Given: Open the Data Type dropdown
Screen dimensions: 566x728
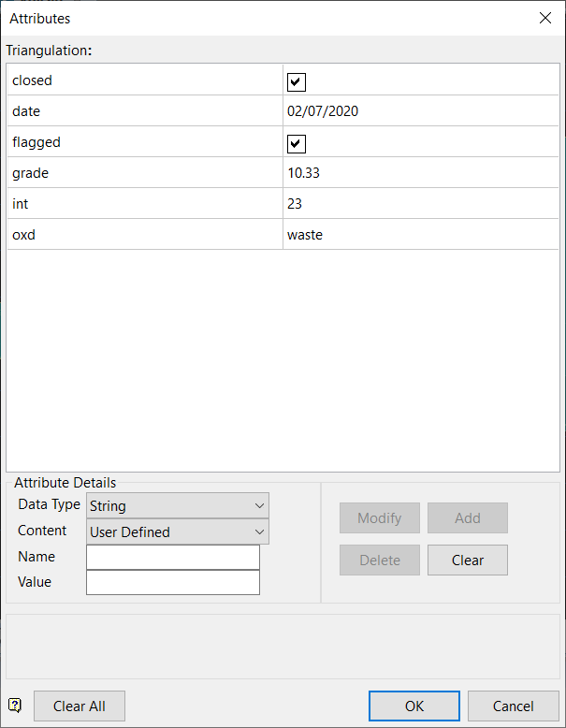Looking at the screenshot, I should coord(178,505).
